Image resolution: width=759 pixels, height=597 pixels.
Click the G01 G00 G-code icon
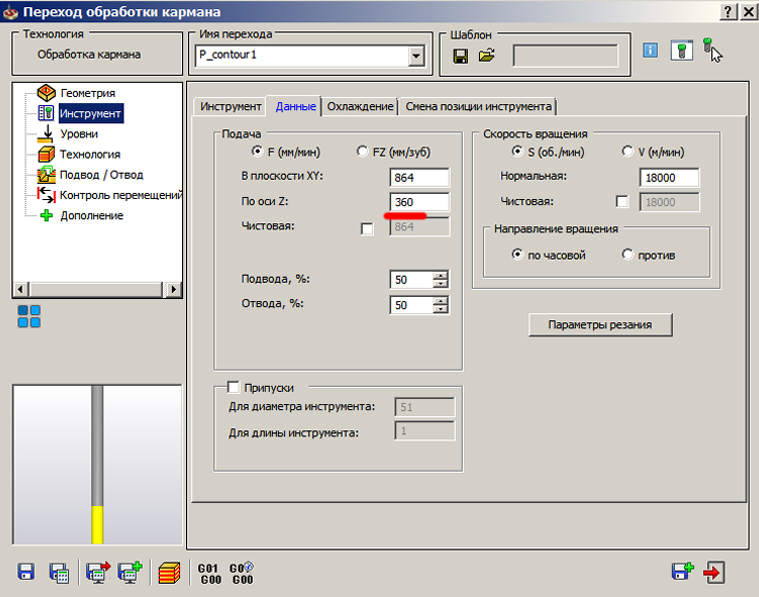click(210, 574)
